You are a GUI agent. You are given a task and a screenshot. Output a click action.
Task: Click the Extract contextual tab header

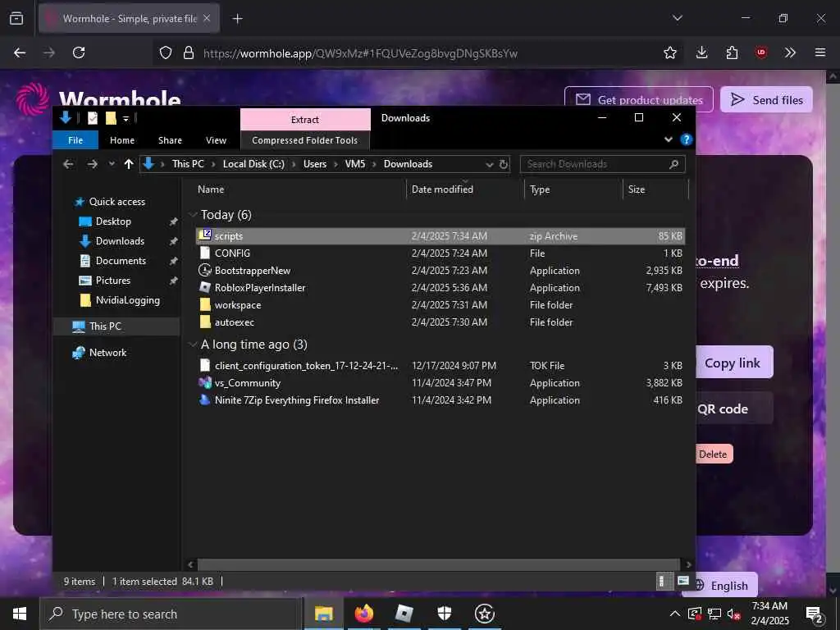click(x=305, y=120)
